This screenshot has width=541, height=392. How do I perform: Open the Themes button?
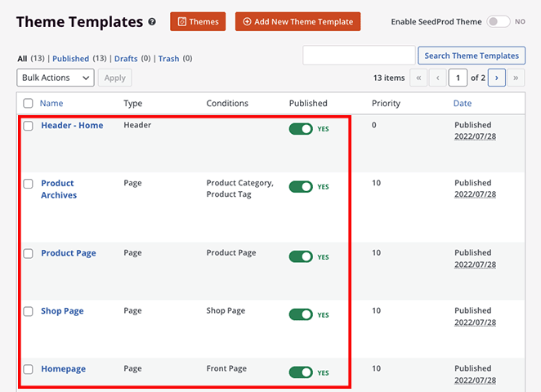point(198,22)
